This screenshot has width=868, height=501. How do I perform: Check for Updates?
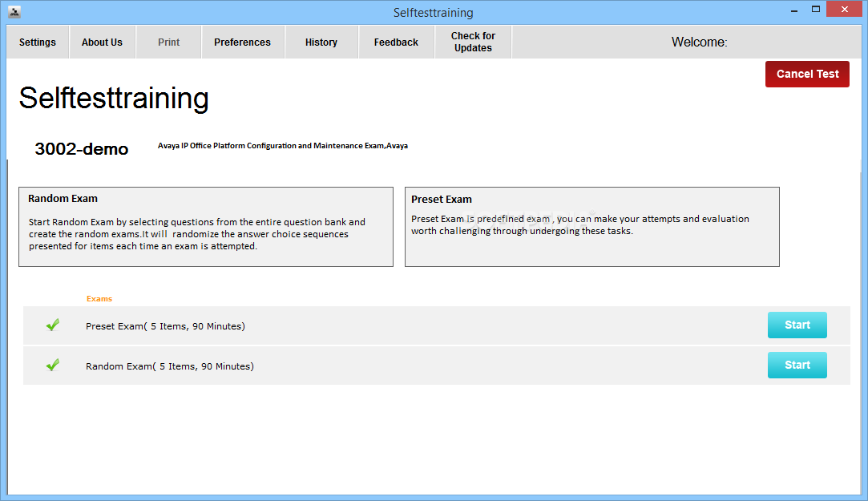[x=473, y=42]
